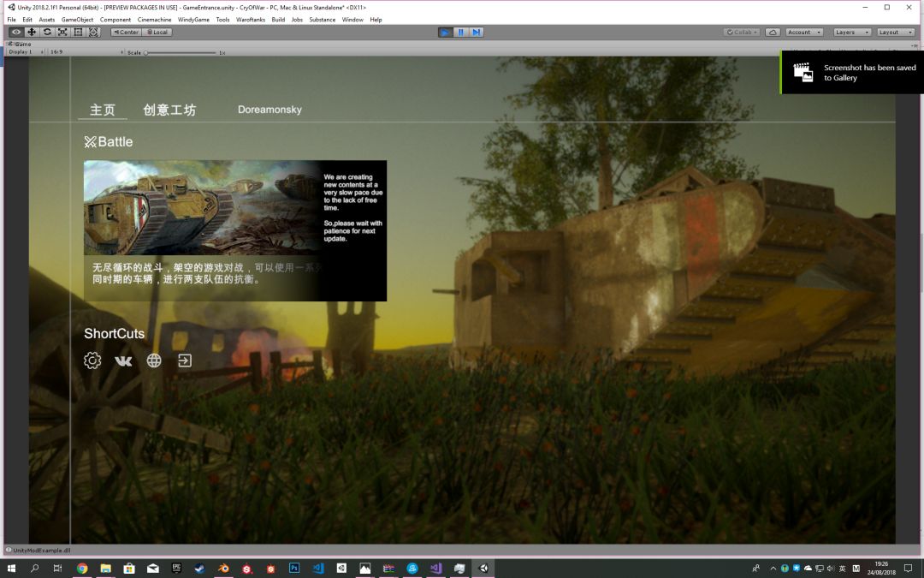Open the 16:9 aspect ratio dropdown
The image size is (924, 578).
tap(86, 52)
